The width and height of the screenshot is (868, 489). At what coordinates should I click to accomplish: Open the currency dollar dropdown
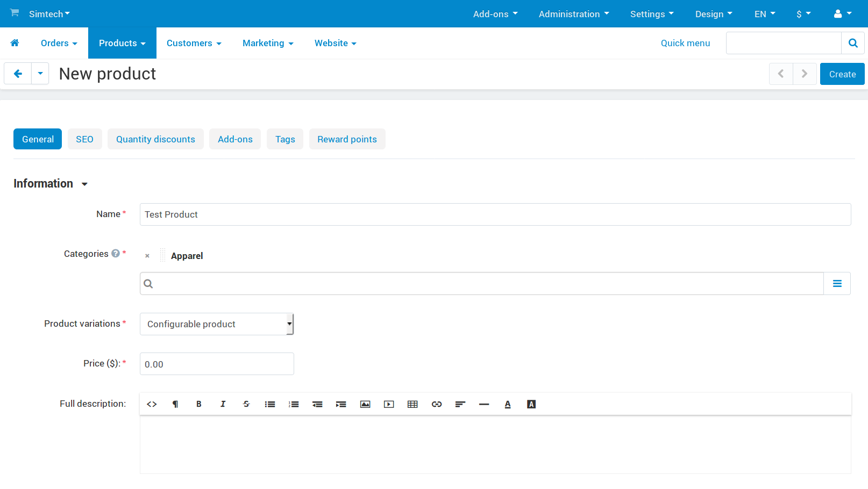point(803,14)
